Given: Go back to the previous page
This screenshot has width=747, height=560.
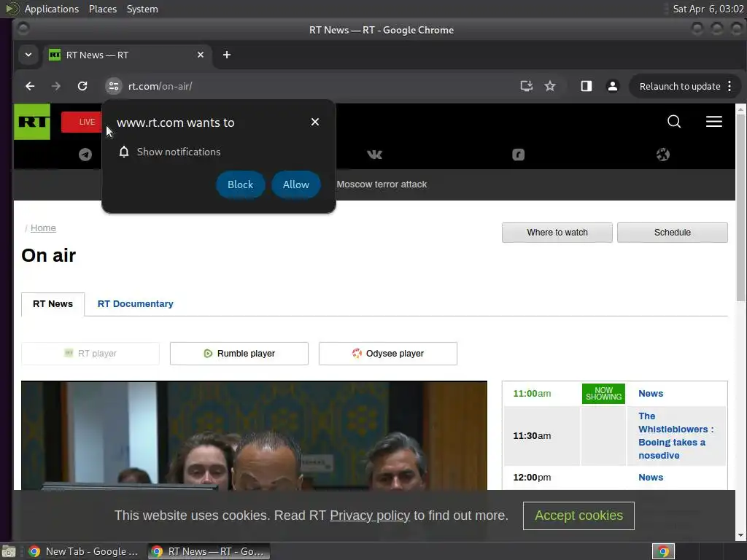Looking at the screenshot, I should [30, 86].
